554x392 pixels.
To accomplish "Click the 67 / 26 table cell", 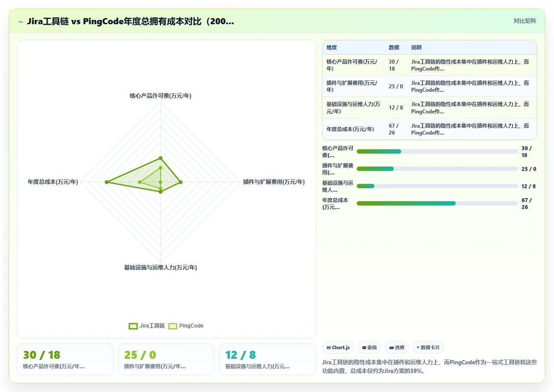I will tap(394, 129).
